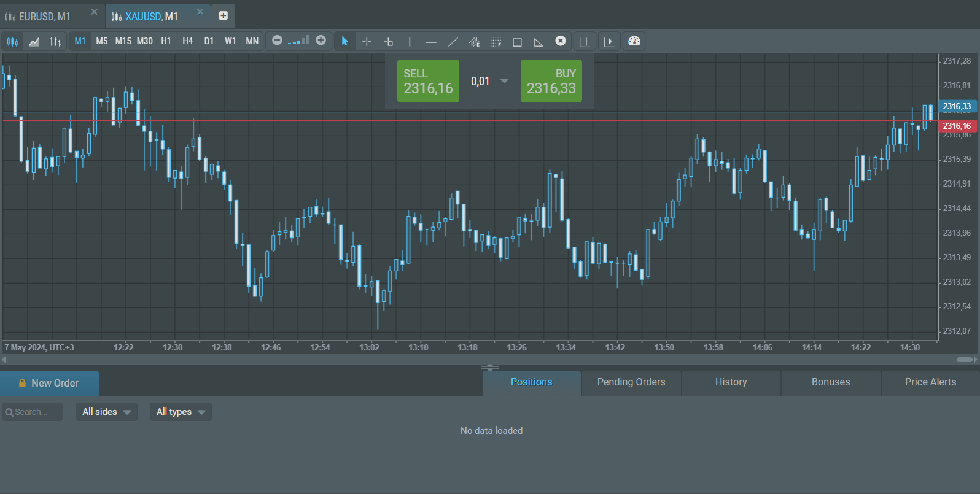
Task: Toggle chart auto-scroll icon
Action: click(609, 41)
